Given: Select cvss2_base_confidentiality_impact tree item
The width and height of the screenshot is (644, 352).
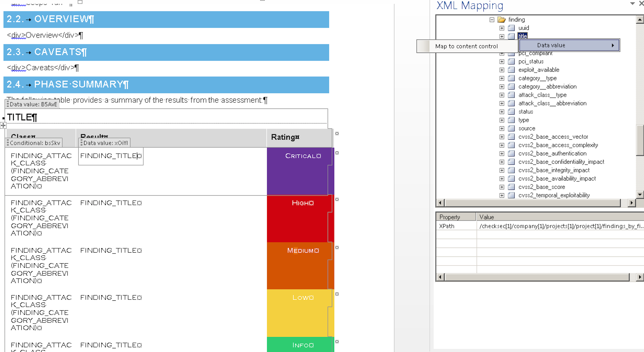Looking at the screenshot, I should point(561,162).
